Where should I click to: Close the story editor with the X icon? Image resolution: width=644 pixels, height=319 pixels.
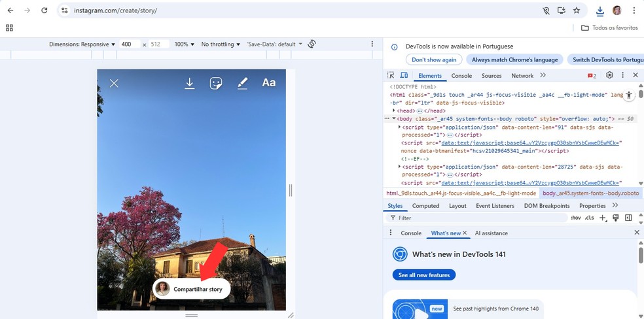114,83
